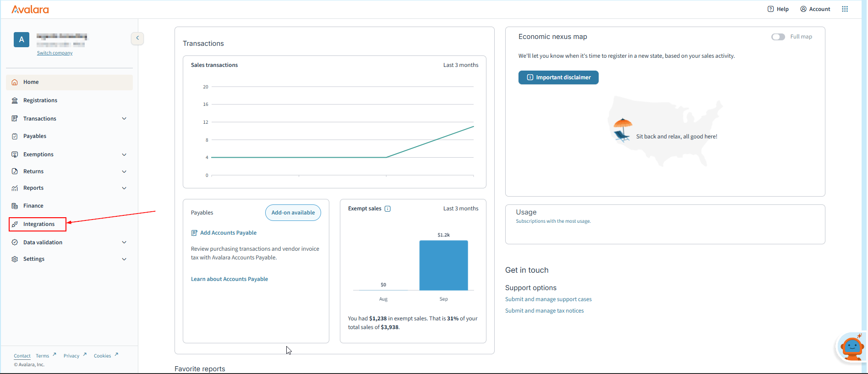Click the Finance sidebar icon
The height and width of the screenshot is (374, 868).
point(15,206)
